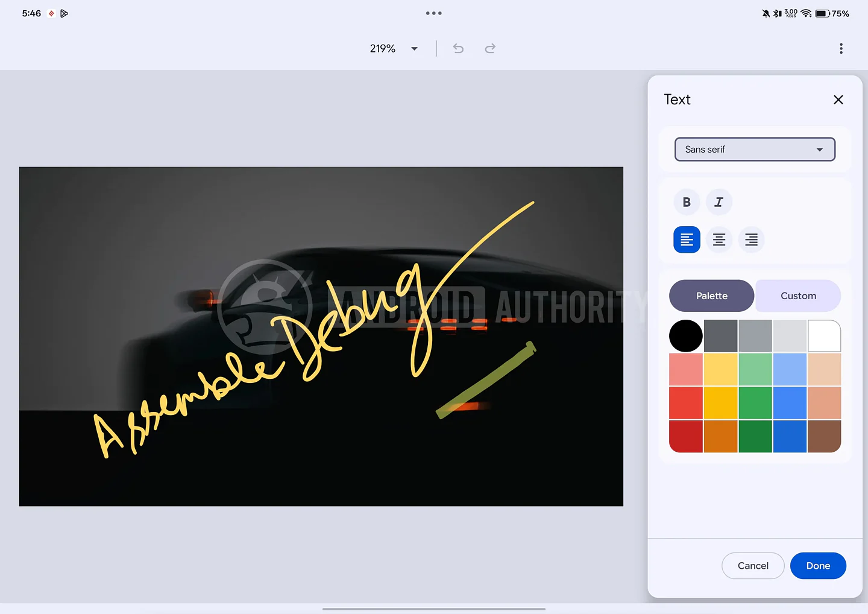Open the 219% zoom level dropdown
Screen dimensions: 868x614
[394, 48]
